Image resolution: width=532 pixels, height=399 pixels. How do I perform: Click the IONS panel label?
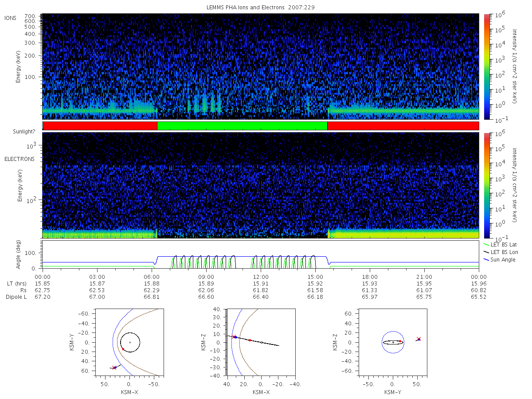point(11,18)
